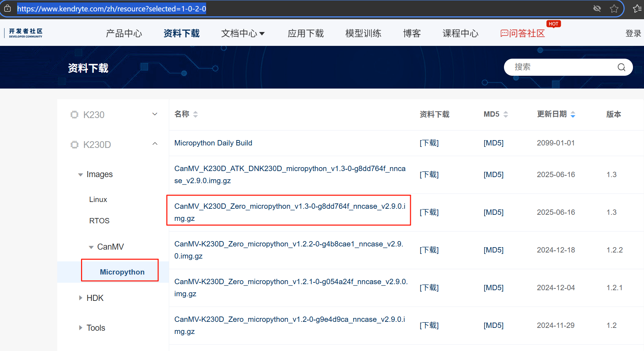The image size is (644, 351).
Task: Click the version 1.2.2 cell
Action: tap(615, 250)
